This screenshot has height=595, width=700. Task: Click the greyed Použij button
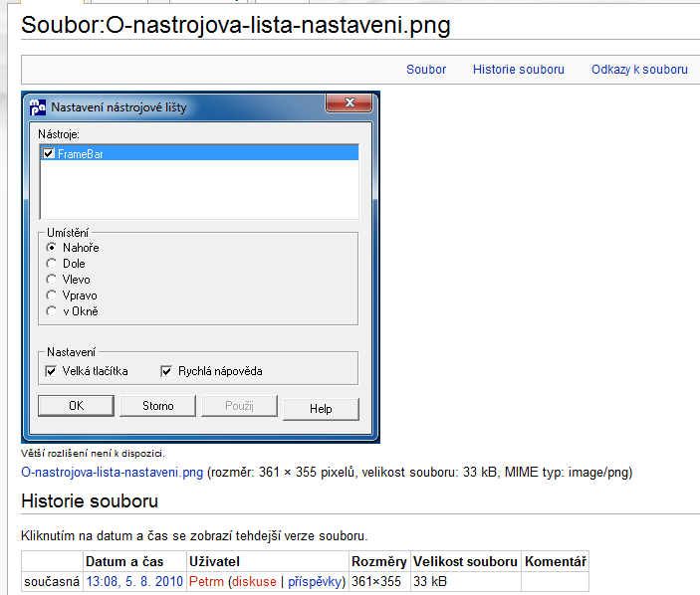tap(239, 405)
